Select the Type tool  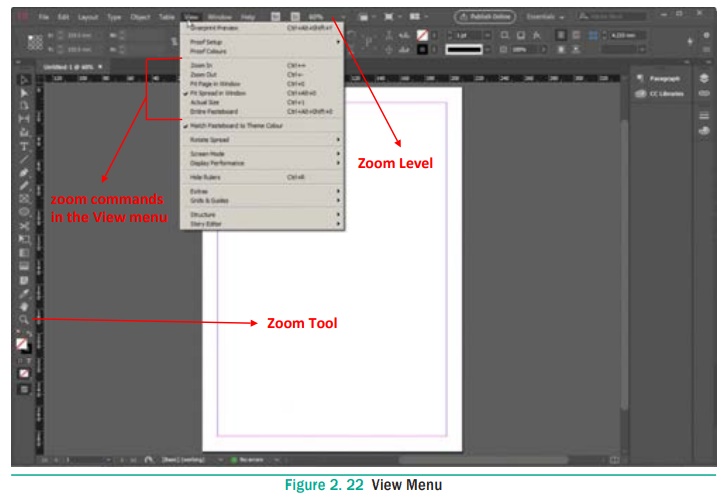tap(24, 146)
